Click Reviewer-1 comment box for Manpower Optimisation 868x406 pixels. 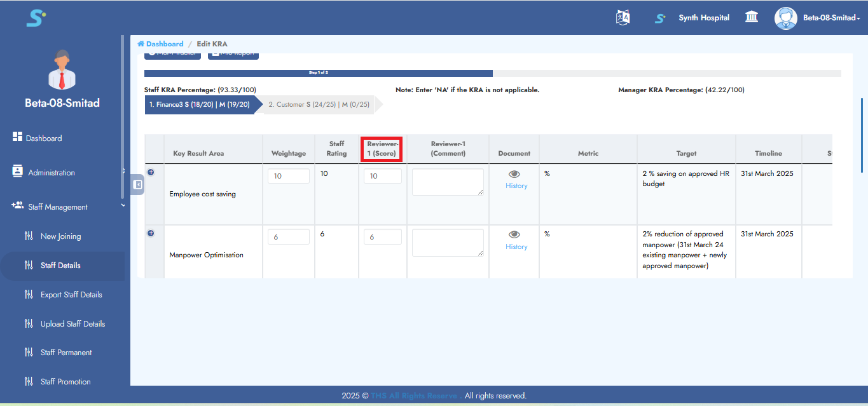(x=448, y=243)
